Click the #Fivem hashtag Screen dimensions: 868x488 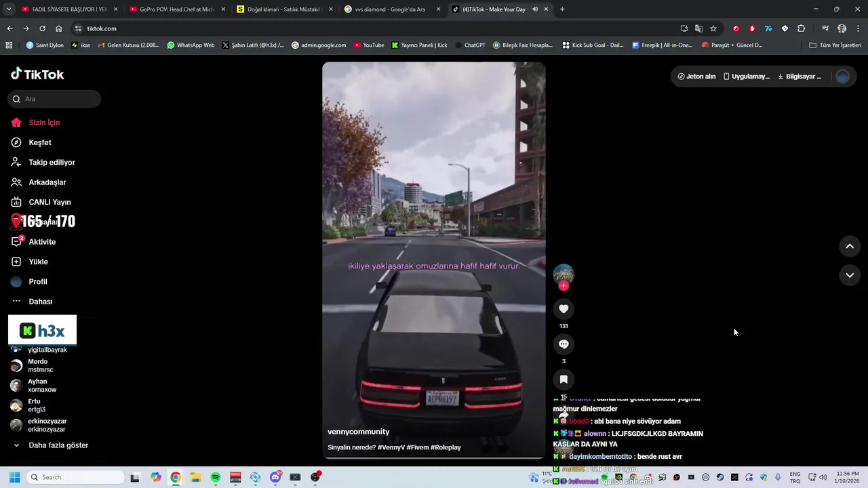pos(418,447)
